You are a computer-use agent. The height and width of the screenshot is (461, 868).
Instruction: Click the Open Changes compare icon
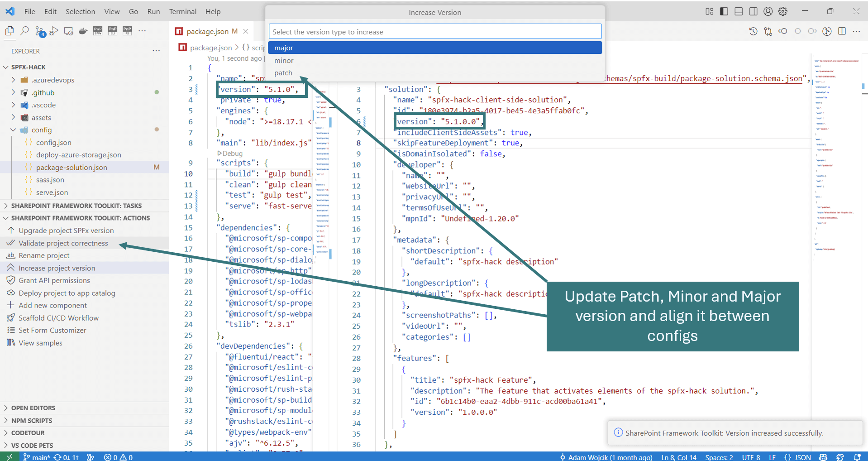768,31
